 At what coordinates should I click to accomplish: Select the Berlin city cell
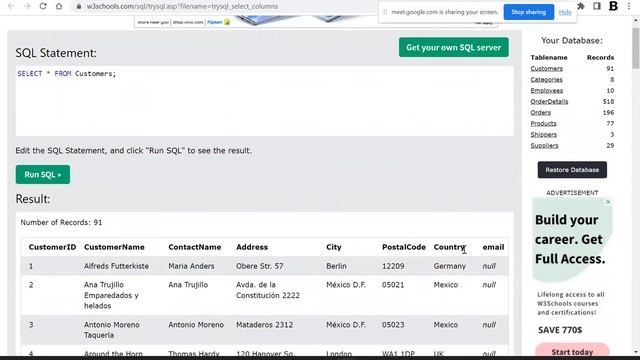pyautogui.click(x=336, y=266)
